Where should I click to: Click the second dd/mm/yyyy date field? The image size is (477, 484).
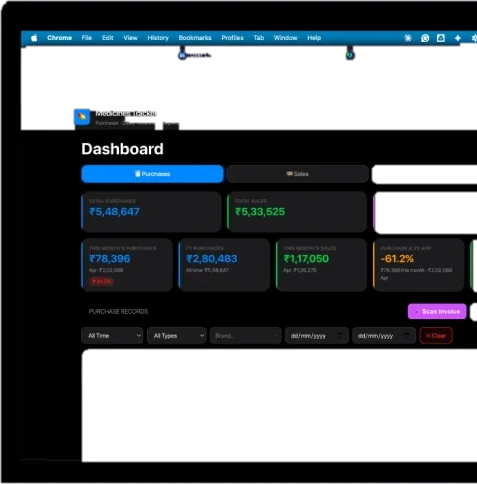click(x=384, y=336)
